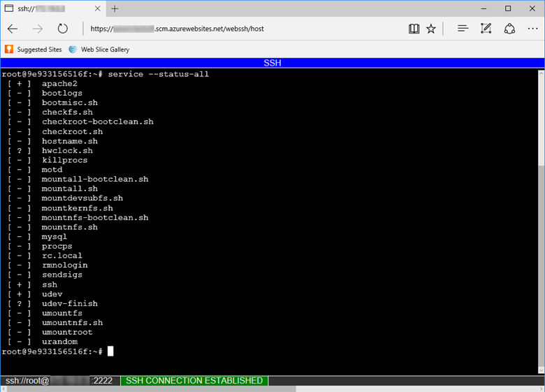
Task: Click the Suggested Sites orange icon
Action: click(9, 49)
